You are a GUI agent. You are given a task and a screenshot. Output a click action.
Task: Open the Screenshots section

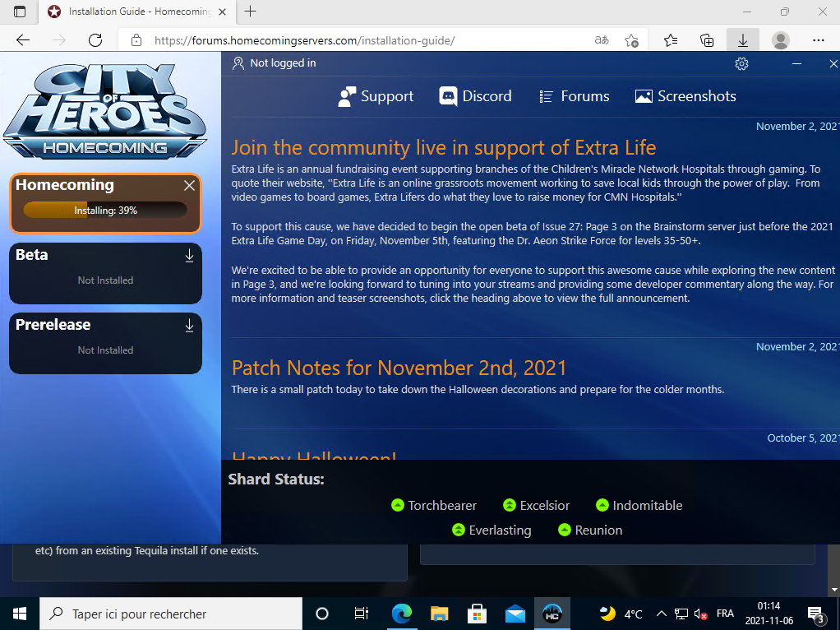coord(685,96)
